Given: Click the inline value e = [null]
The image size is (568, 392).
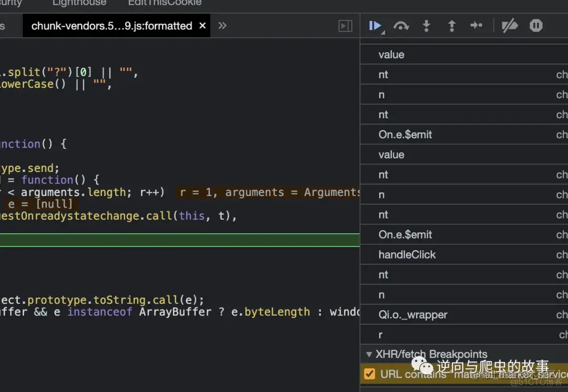Looking at the screenshot, I should coord(40,204).
